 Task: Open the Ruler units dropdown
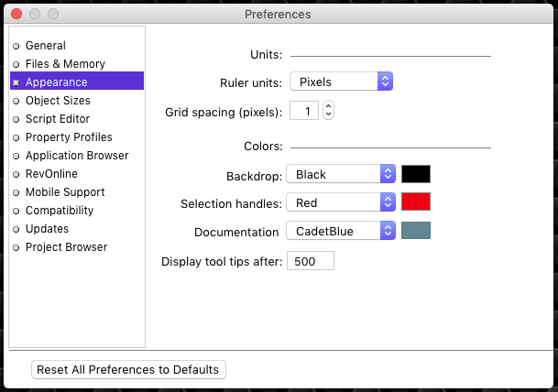(x=341, y=82)
